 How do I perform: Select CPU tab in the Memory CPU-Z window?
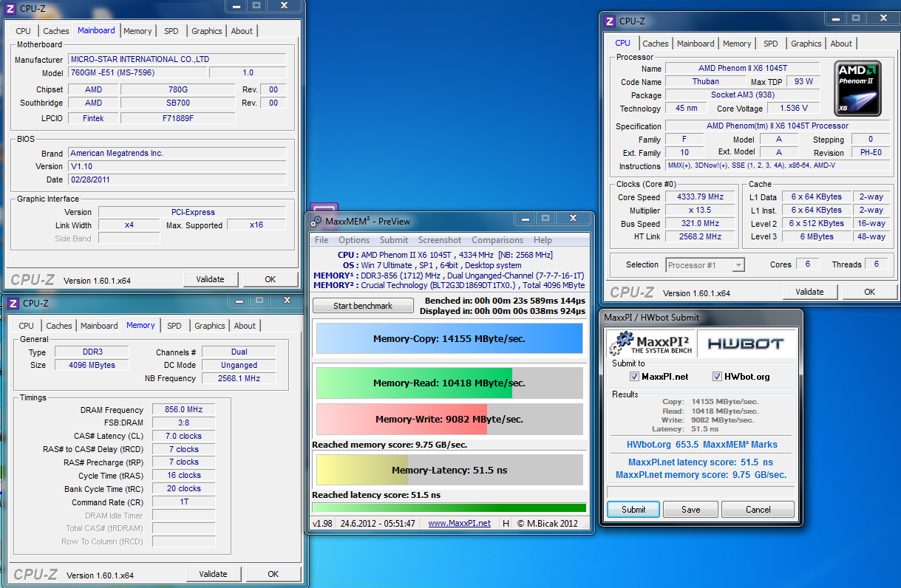[27, 326]
